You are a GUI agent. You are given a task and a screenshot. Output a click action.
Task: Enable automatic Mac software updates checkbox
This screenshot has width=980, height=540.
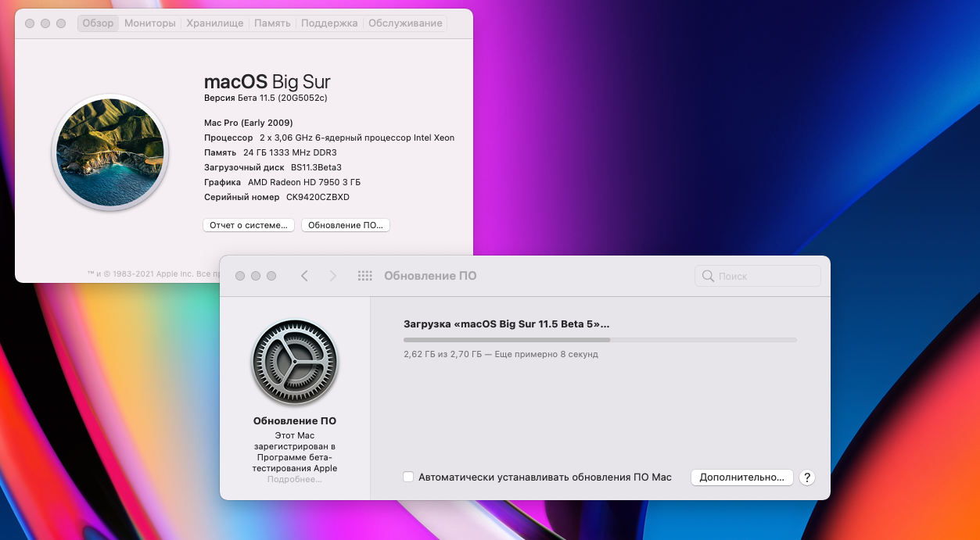pos(408,477)
